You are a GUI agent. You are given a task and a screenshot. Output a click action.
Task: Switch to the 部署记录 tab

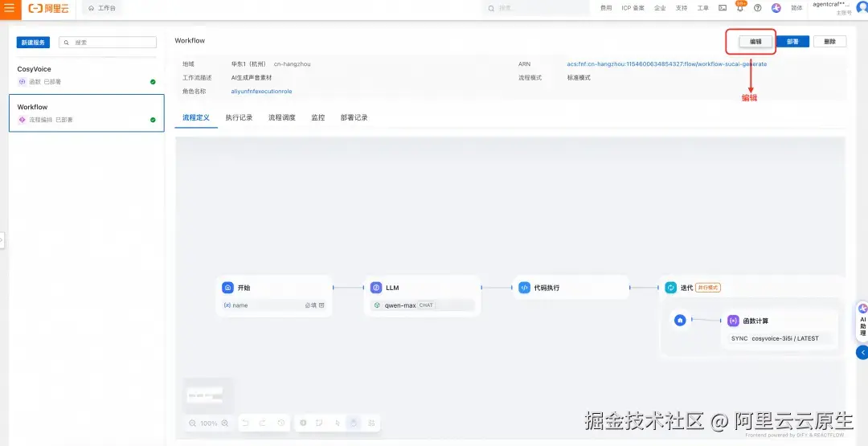point(354,118)
